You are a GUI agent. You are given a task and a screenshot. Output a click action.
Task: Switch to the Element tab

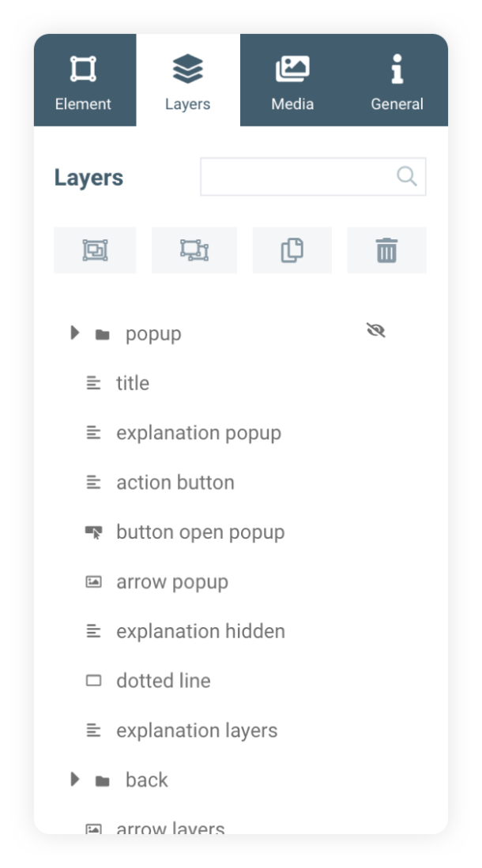[83, 81]
